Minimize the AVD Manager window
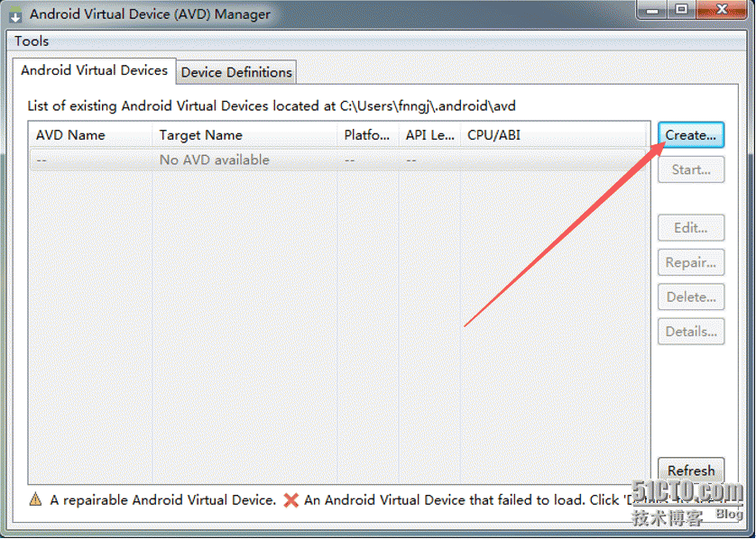The width and height of the screenshot is (756, 539). click(x=653, y=10)
